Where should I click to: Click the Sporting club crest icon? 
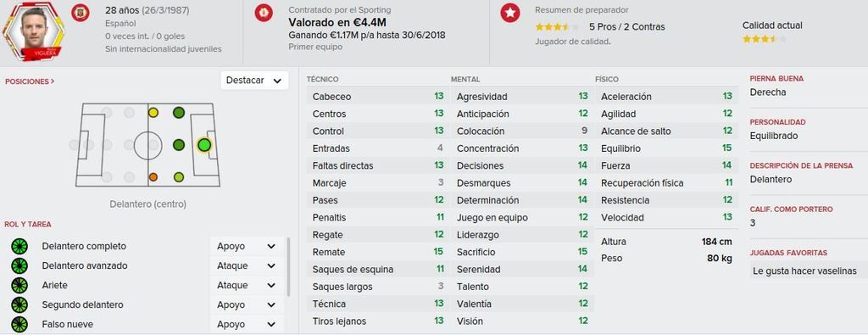tap(264, 13)
